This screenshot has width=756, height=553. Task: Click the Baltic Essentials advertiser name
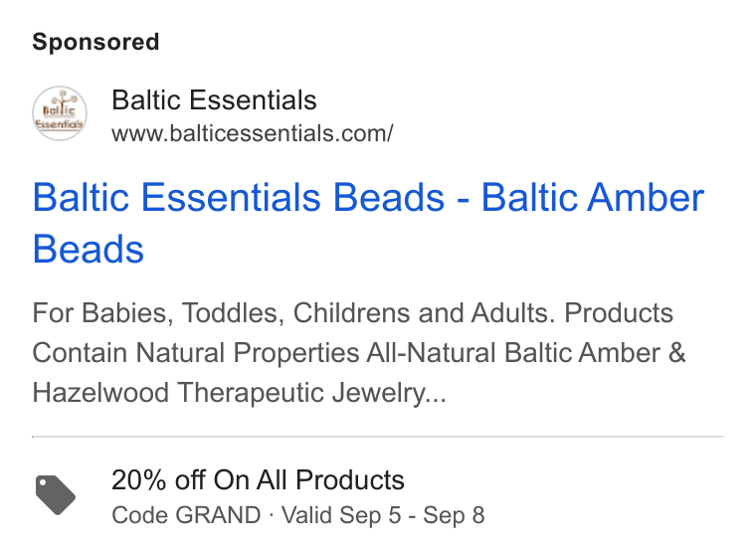214,100
